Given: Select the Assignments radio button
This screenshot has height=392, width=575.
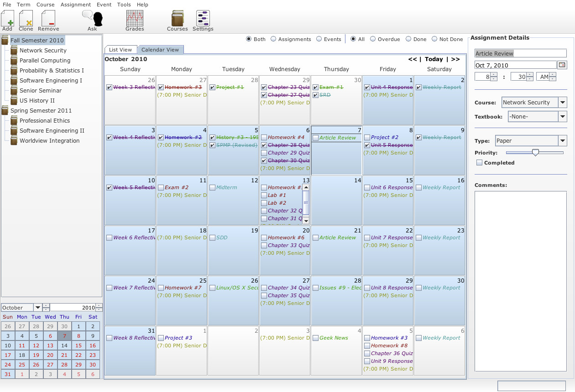Looking at the screenshot, I should pos(273,39).
